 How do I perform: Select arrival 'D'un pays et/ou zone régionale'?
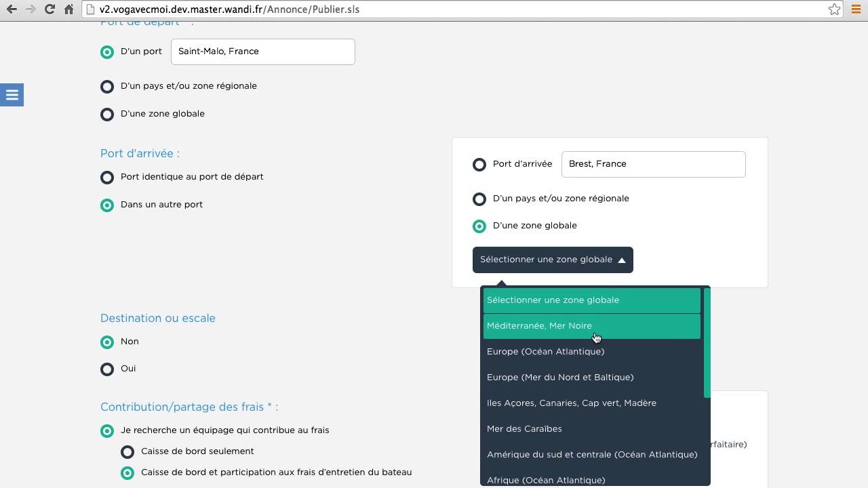click(479, 199)
